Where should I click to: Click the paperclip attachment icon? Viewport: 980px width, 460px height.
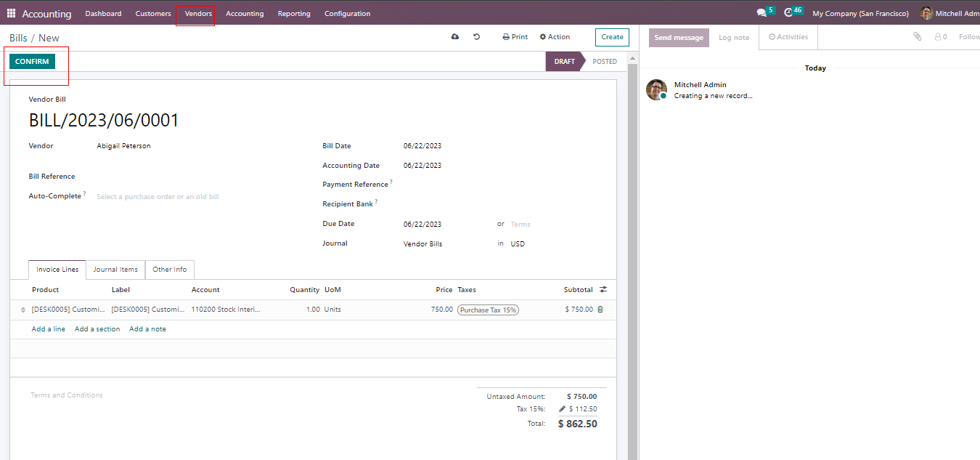coord(918,37)
